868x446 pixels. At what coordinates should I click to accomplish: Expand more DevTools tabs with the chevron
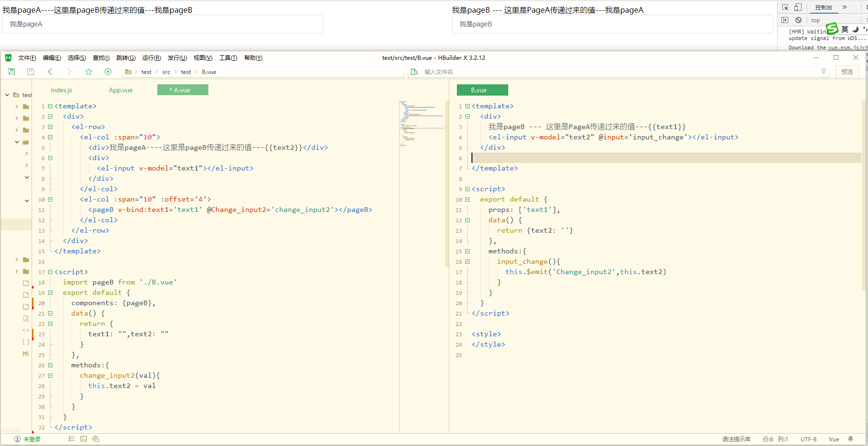(844, 7)
